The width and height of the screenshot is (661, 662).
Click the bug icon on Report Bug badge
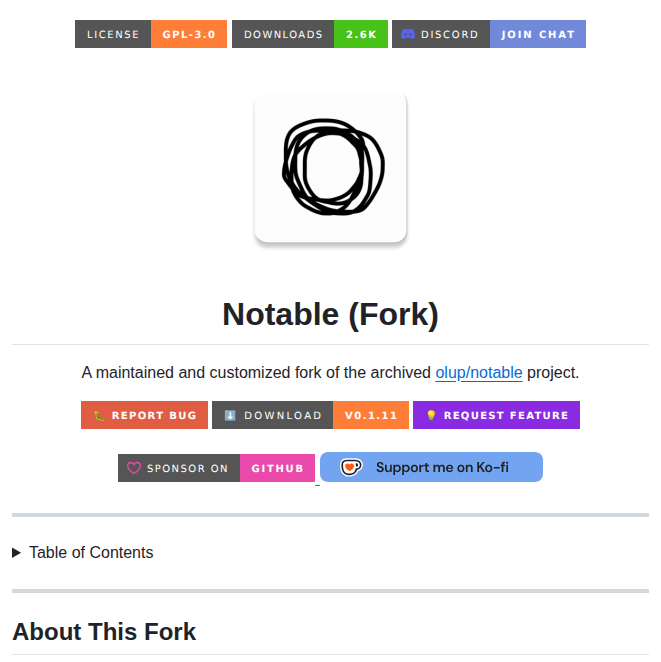tap(98, 416)
